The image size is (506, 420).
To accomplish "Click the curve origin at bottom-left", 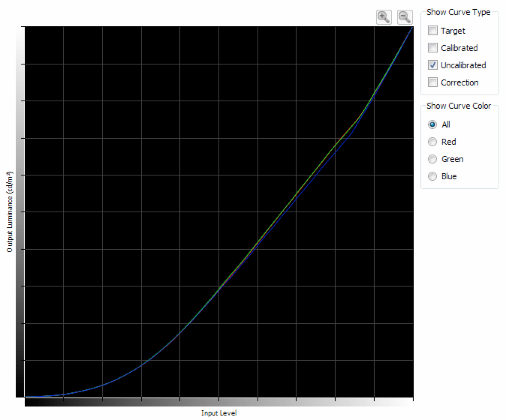I will [26, 396].
